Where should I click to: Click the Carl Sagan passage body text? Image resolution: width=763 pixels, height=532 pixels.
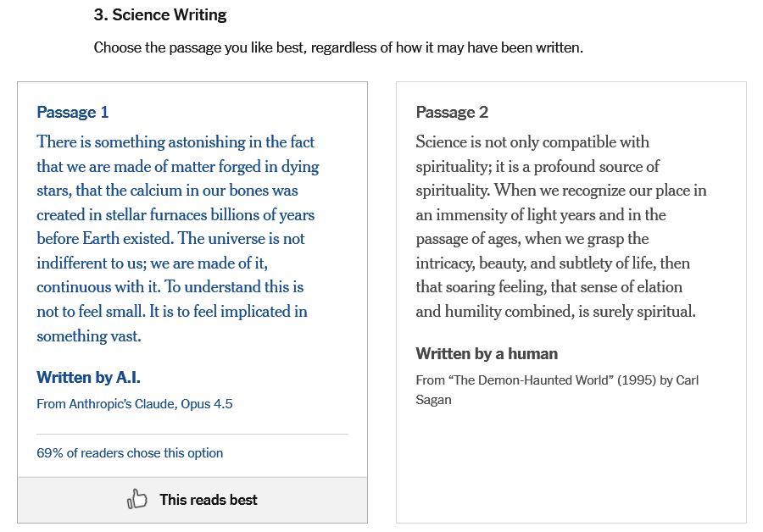(x=560, y=227)
